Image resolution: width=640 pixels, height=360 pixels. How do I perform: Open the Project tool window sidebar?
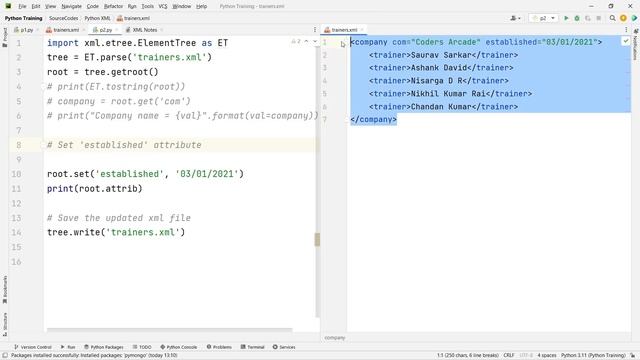pyautogui.click(x=4, y=38)
